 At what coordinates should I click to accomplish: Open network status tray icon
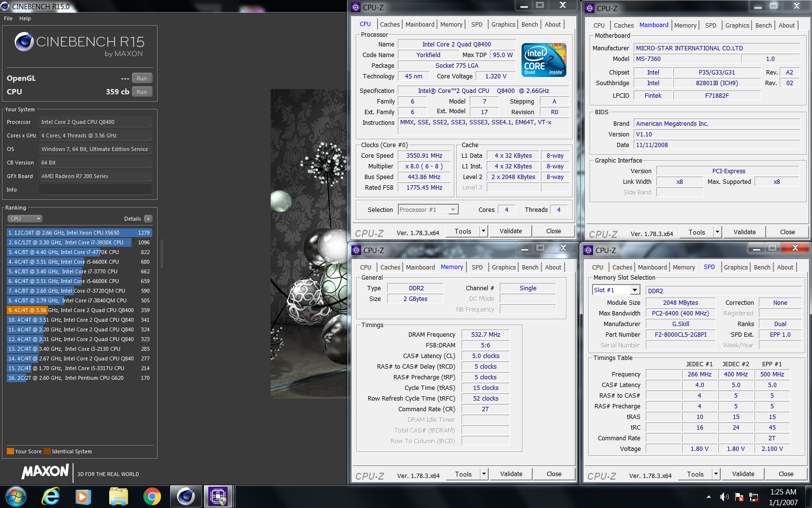point(754,497)
